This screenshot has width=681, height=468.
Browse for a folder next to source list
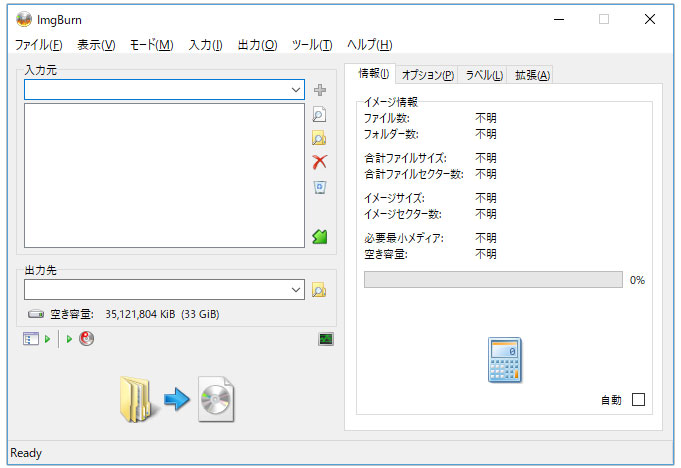coord(319,138)
